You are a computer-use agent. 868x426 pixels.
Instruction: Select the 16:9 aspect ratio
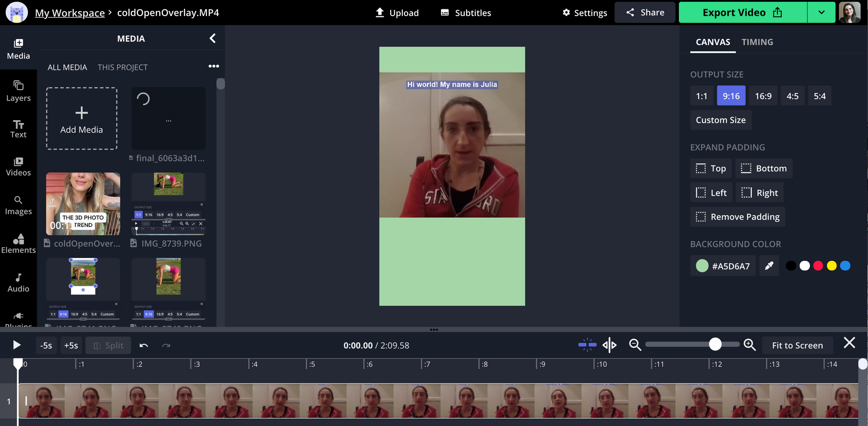(x=763, y=96)
